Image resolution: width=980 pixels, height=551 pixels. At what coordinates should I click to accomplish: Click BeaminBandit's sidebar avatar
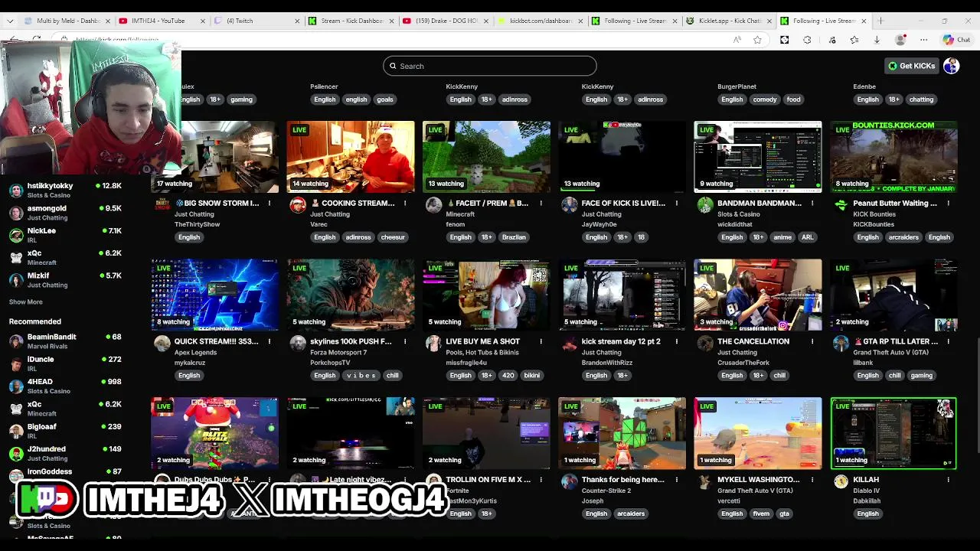[16, 341]
